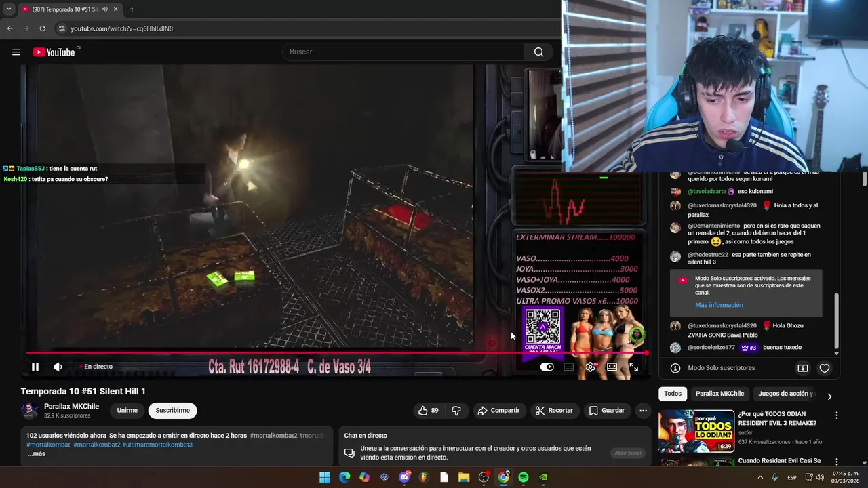Open ¿Por qué TODOS ODIAN video title
This screenshot has width=868, height=488.
point(777,418)
